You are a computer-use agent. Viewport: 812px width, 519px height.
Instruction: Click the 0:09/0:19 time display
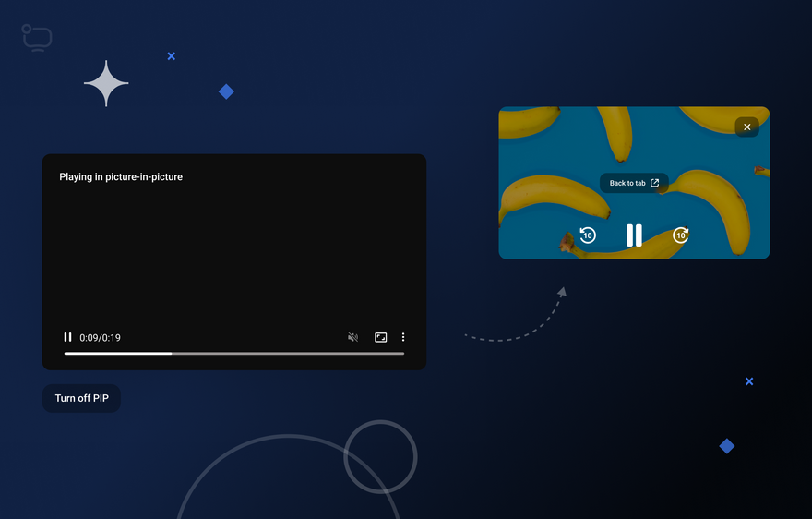[100, 338]
